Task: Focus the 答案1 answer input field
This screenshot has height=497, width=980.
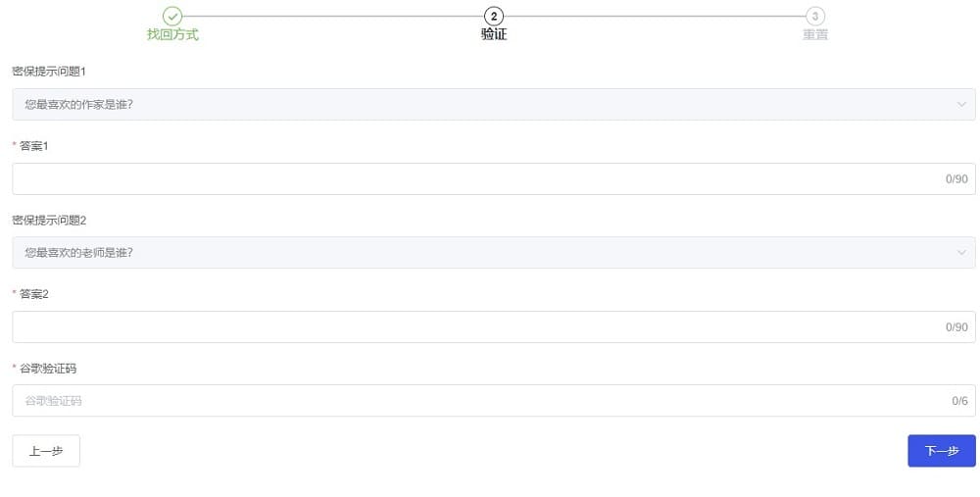Action: point(494,178)
